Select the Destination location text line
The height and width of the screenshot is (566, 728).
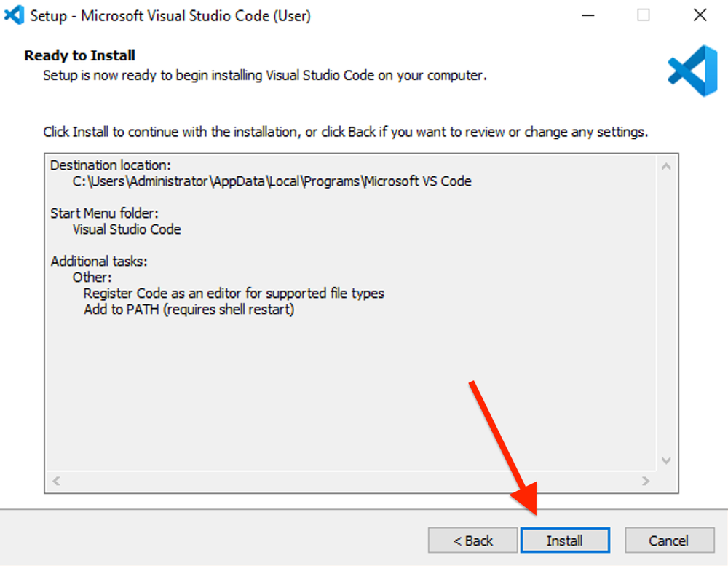click(110, 165)
